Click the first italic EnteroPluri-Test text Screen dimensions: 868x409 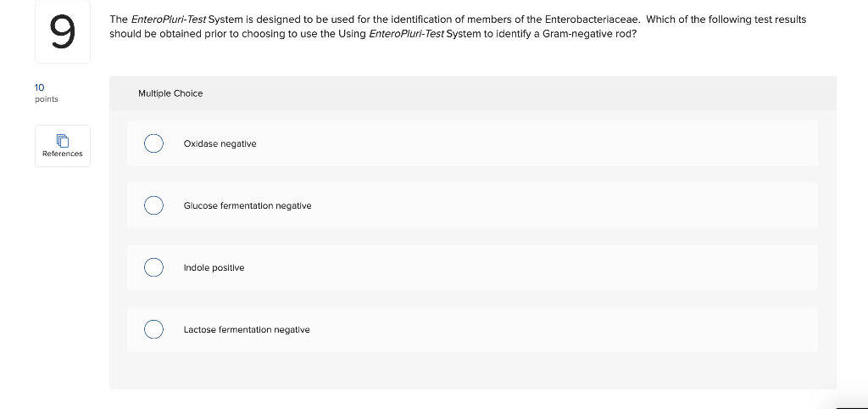tap(169, 20)
